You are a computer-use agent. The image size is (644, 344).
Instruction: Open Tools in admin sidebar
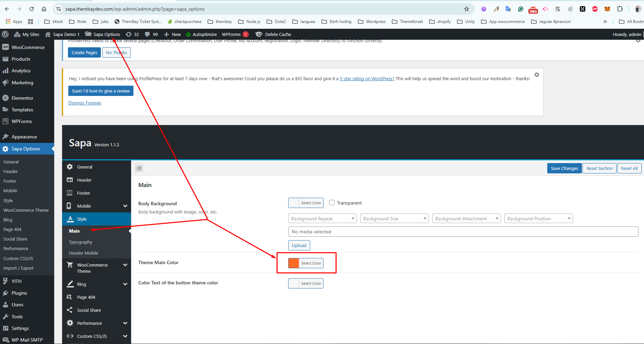coord(27,317)
